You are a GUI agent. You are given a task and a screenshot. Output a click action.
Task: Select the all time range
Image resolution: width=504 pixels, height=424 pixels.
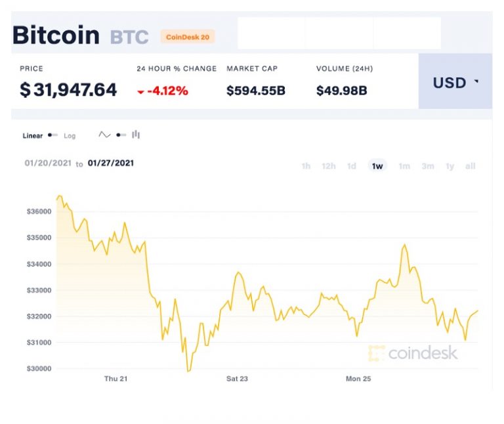(x=471, y=166)
